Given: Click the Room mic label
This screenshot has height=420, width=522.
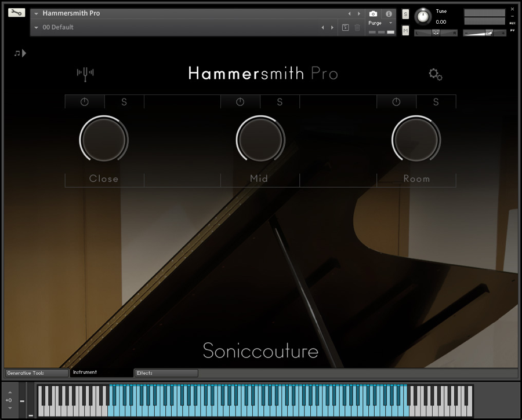Looking at the screenshot, I should coord(416,178).
